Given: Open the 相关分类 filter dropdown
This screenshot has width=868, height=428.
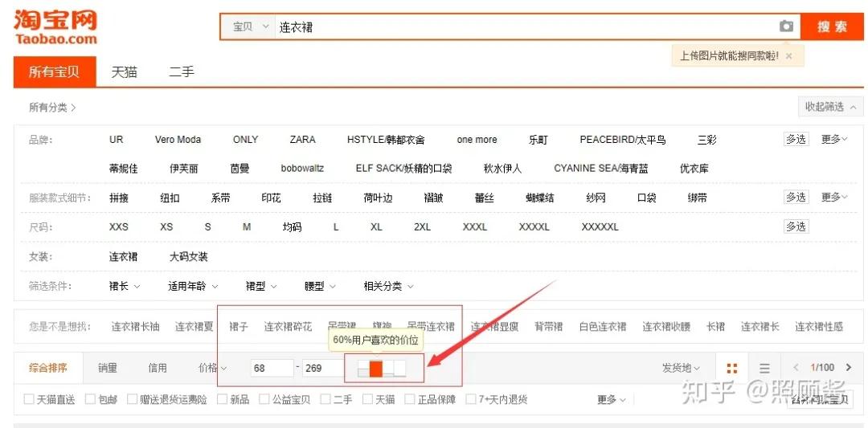Looking at the screenshot, I should 389,287.
